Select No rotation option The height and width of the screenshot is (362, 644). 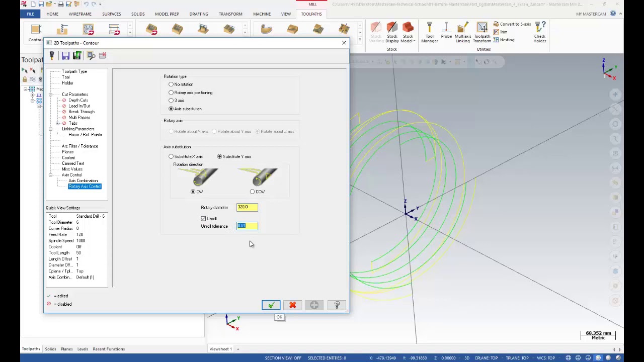(171, 84)
